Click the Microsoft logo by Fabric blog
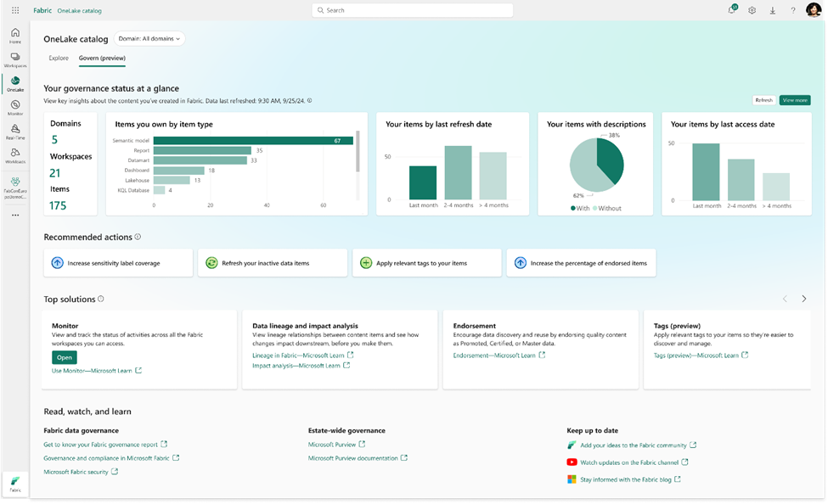828x504 pixels. tap(572, 479)
